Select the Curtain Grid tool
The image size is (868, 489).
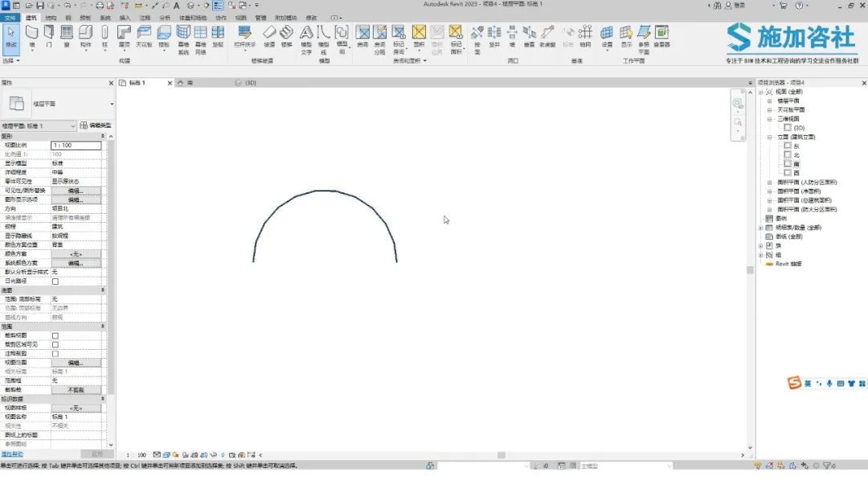pyautogui.click(x=200, y=39)
